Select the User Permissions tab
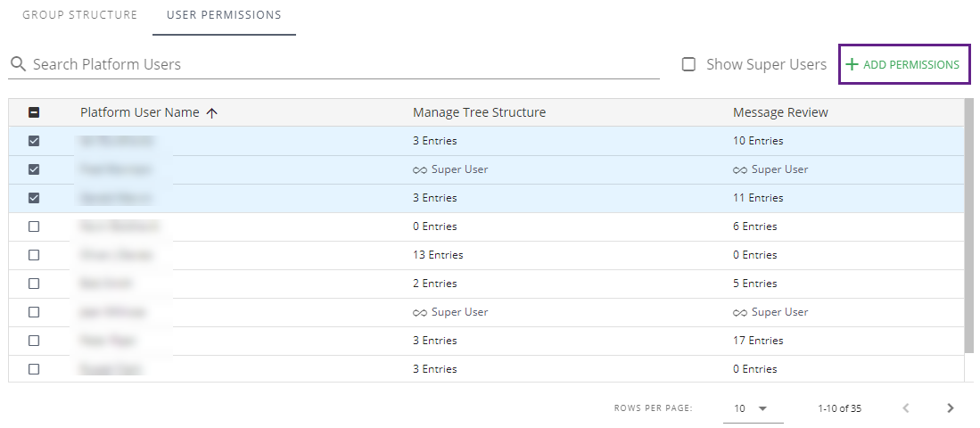Screen dimensions: 980x428 tap(224, 15)
